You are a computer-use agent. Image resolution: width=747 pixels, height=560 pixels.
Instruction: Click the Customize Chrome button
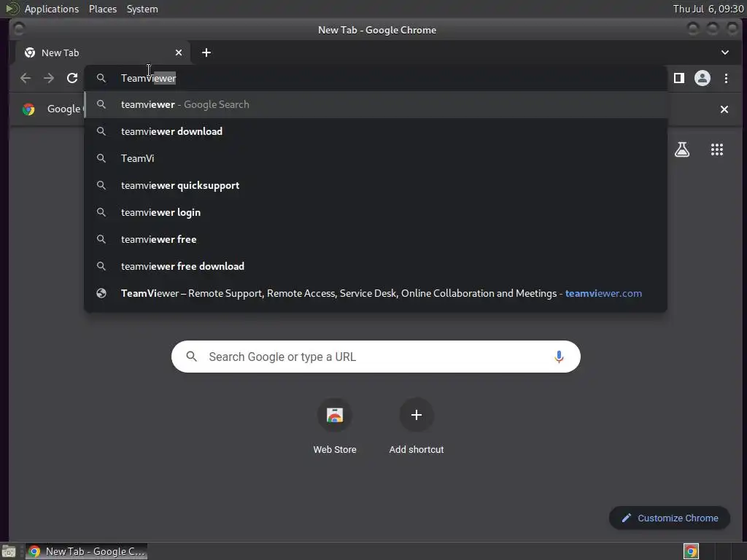click(x=670, y=518)
